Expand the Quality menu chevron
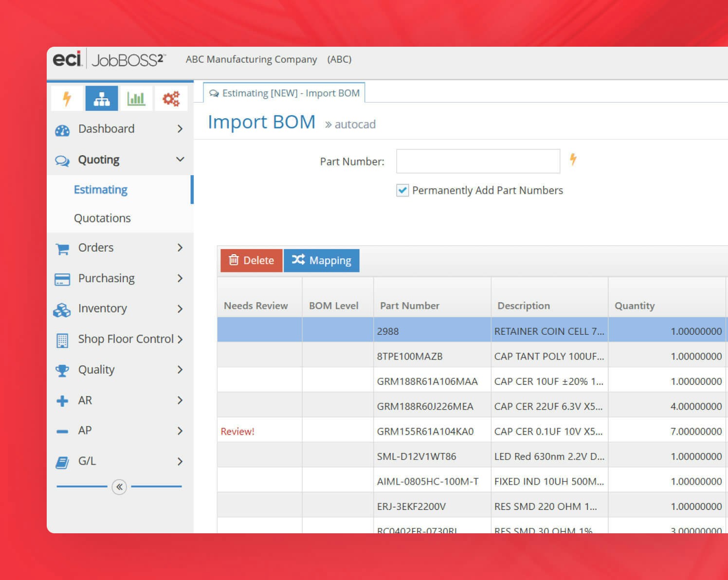Image resolution: width=728 pixels, height=580 pixels. 180,370
